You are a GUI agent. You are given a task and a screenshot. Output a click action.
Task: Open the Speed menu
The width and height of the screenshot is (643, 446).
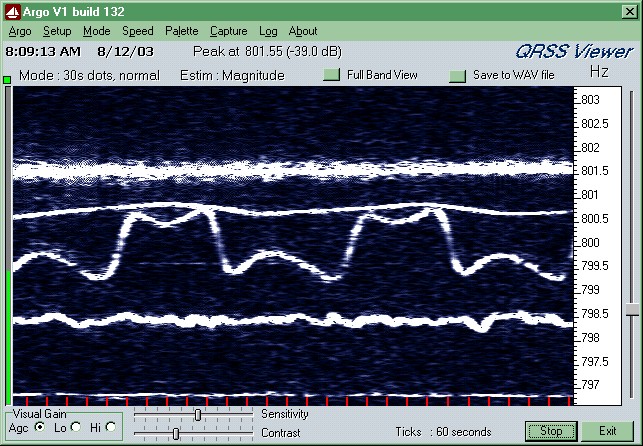(137, 31)
